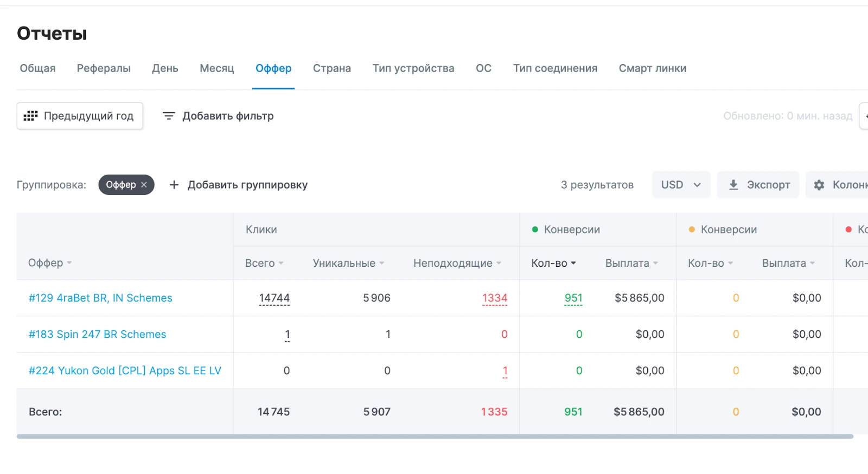Sort by the green conversions Кол-во column
868x474 pixels.
[x=553, y=263]
